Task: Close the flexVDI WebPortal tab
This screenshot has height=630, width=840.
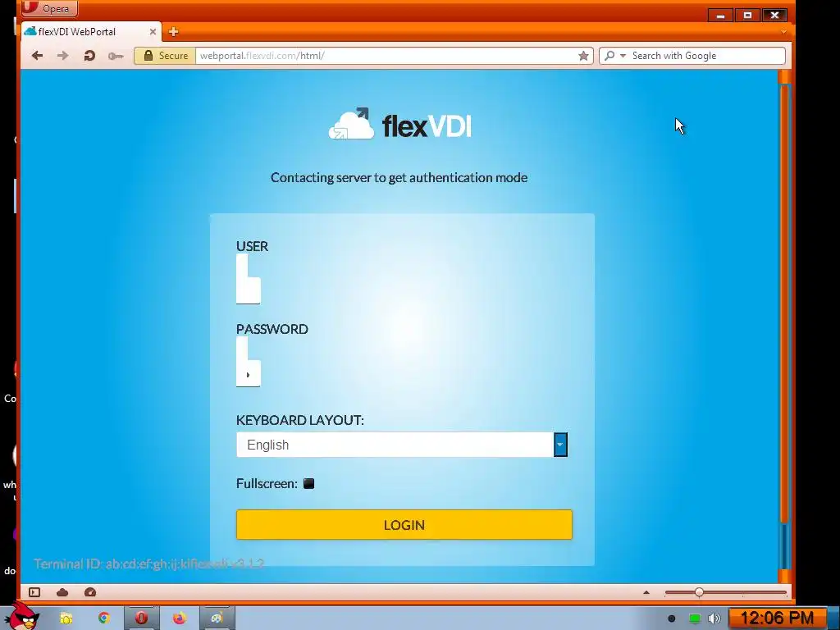Action: pos(153,32)
